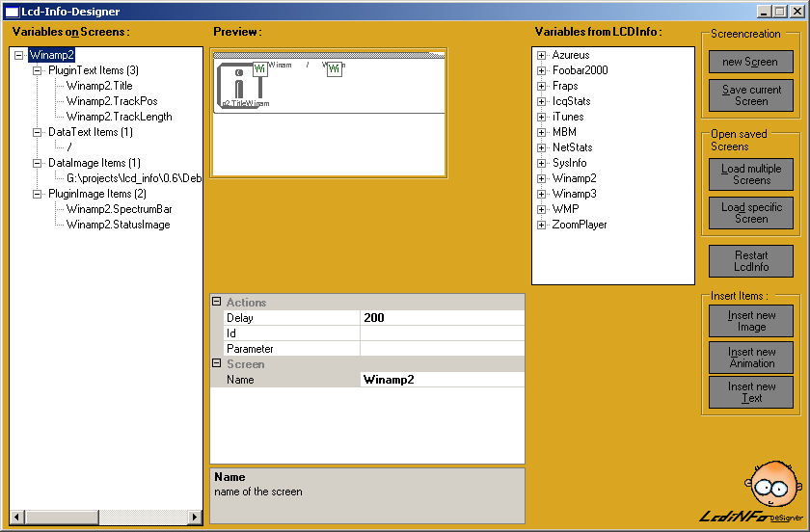The image size is (810, 532).
Task: Expand the Foobar2000 variables node
Action: (541, 70)
